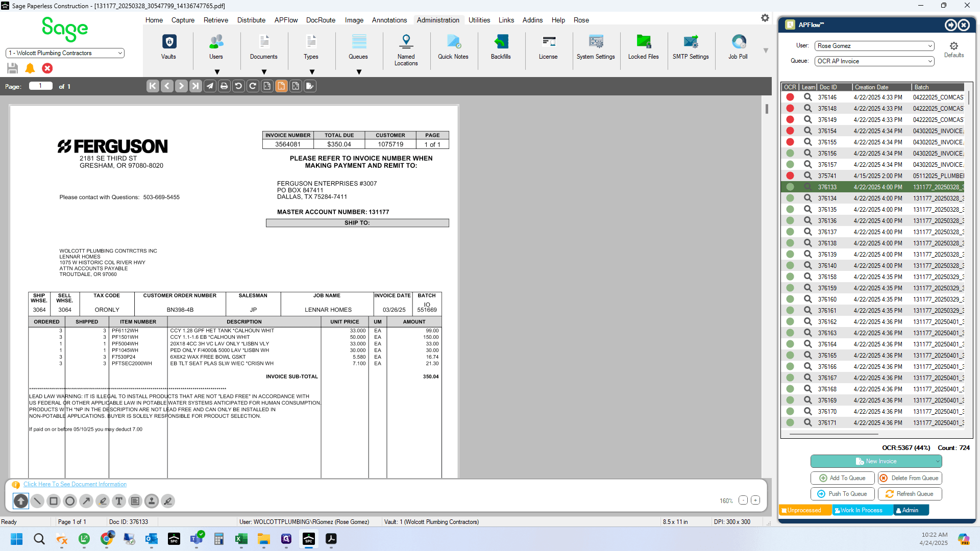Toggle the pointer select annotation tool
This screenshot has width=980, height=551.
(21, 501)
